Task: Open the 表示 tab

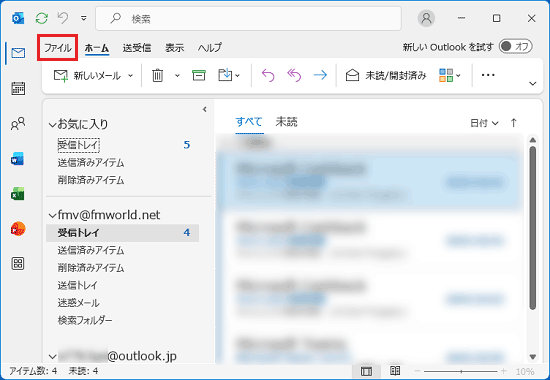Action: pos(174,47)
